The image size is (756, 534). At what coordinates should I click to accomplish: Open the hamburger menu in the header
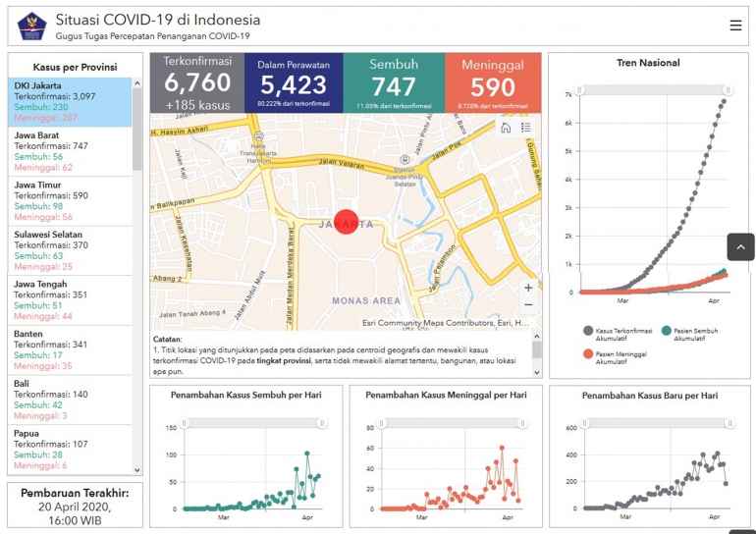(735, 26)
